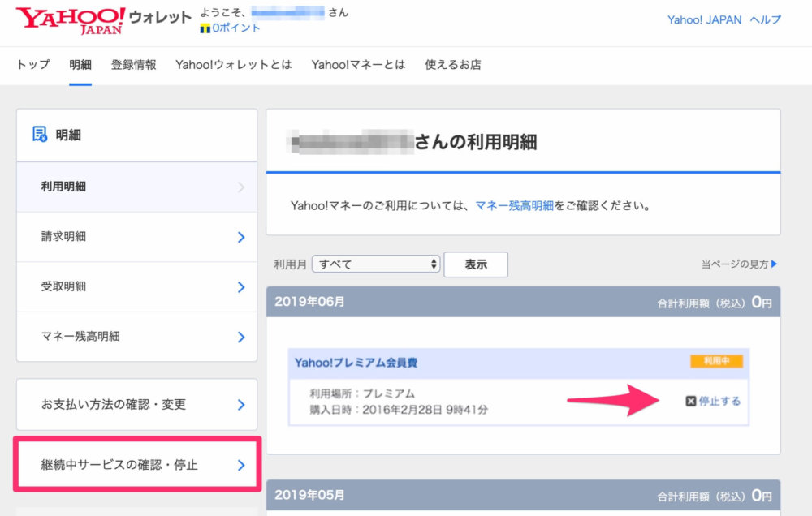Image resolution: width=812 pixels, height=516 pixels.
Task: Open the 使えるお店 tab
Action: [453, 65]
